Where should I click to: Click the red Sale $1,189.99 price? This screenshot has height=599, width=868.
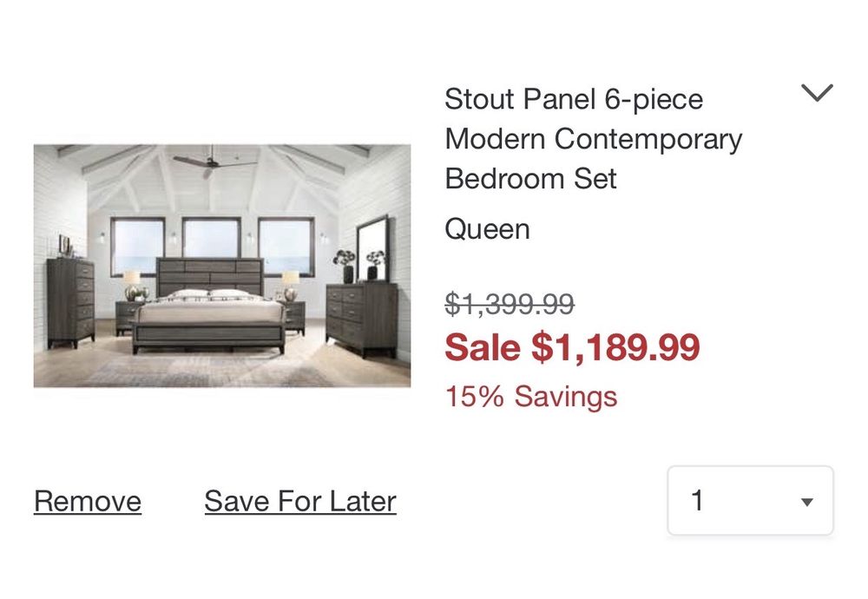click(572, 348)
